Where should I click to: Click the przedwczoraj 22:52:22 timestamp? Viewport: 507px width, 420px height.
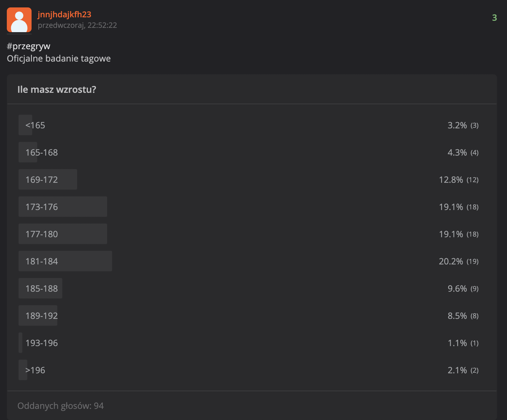tap(77, 25)
